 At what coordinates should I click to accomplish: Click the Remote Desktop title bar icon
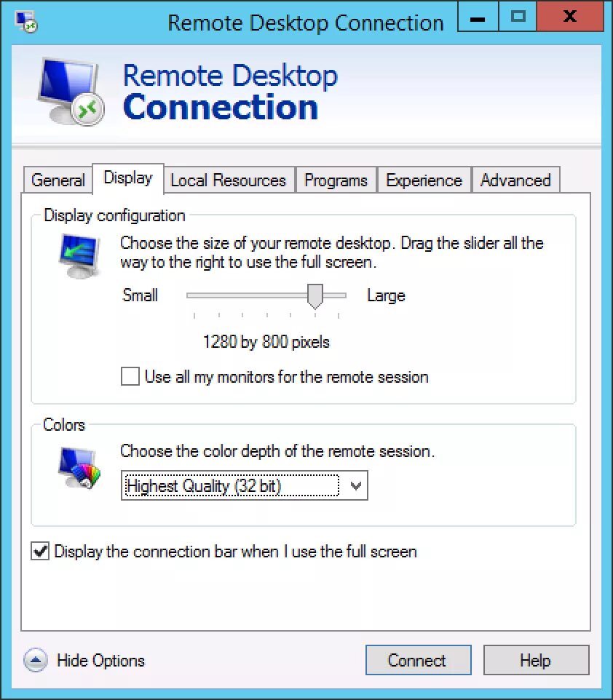(x=26, y=23)
